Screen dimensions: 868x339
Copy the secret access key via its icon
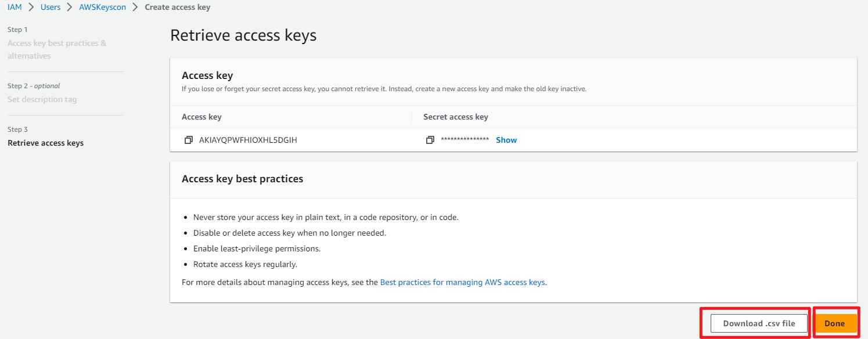point(430,140)
